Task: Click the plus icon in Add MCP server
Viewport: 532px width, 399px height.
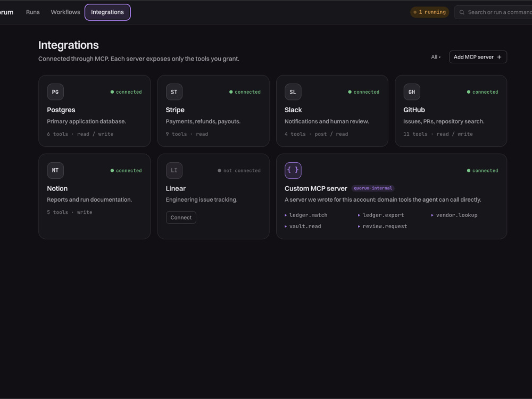Action: (499, 57)
